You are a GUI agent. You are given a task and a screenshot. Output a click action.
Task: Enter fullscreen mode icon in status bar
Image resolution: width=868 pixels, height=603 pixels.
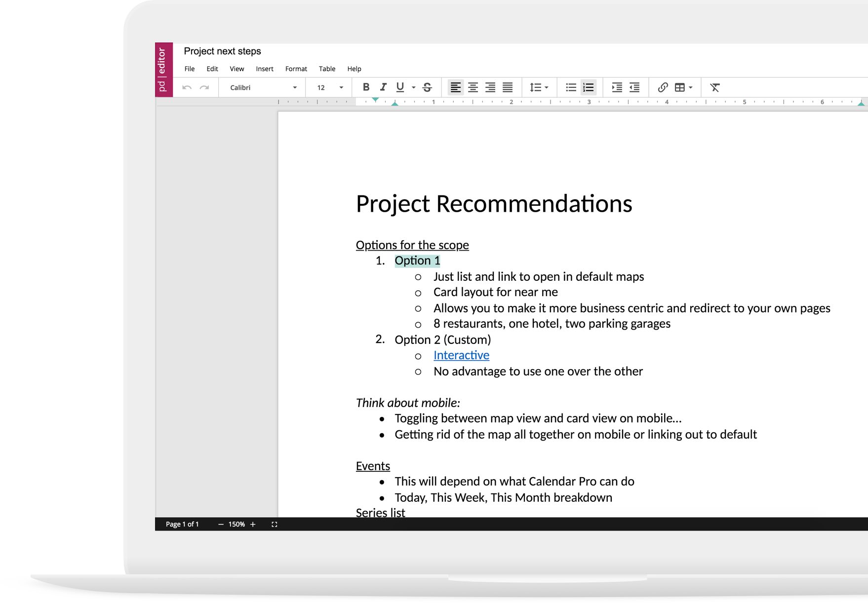[x=275, y=525]
